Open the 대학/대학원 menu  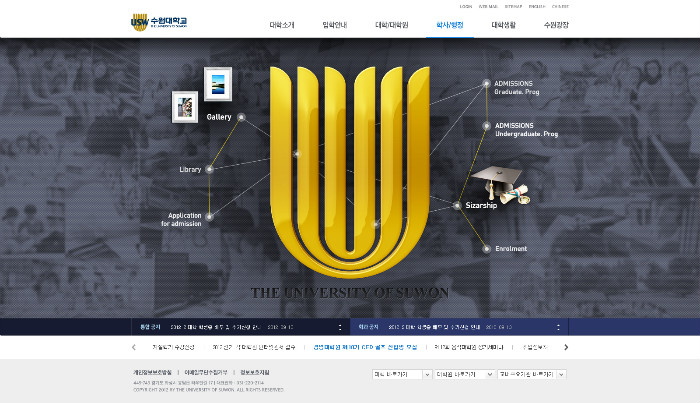click(x=392, y=25)
